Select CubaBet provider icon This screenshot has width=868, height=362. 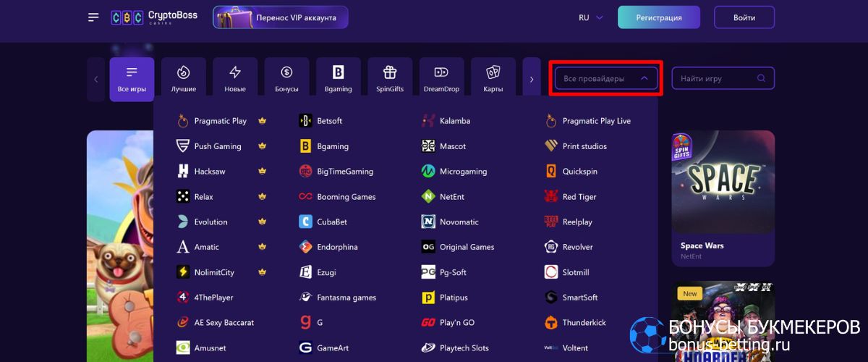tap(305, 222)
